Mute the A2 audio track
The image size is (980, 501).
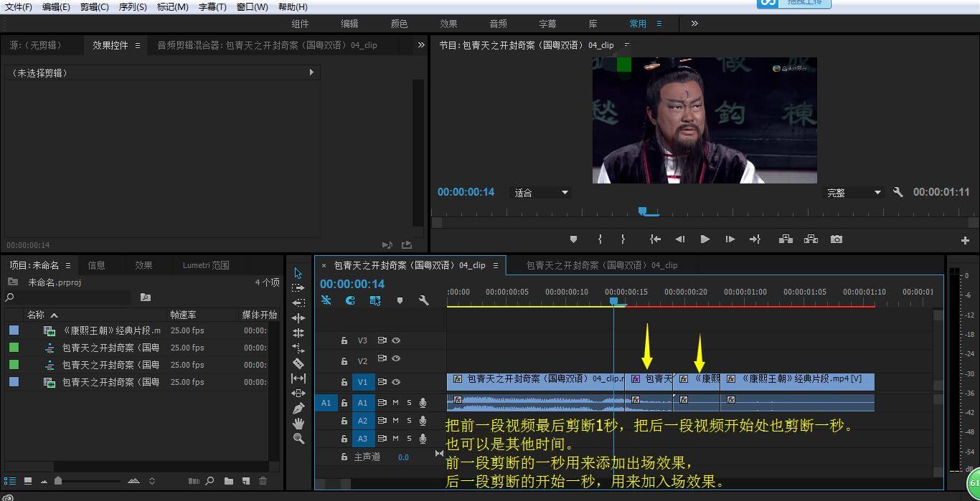click(395, 421)
